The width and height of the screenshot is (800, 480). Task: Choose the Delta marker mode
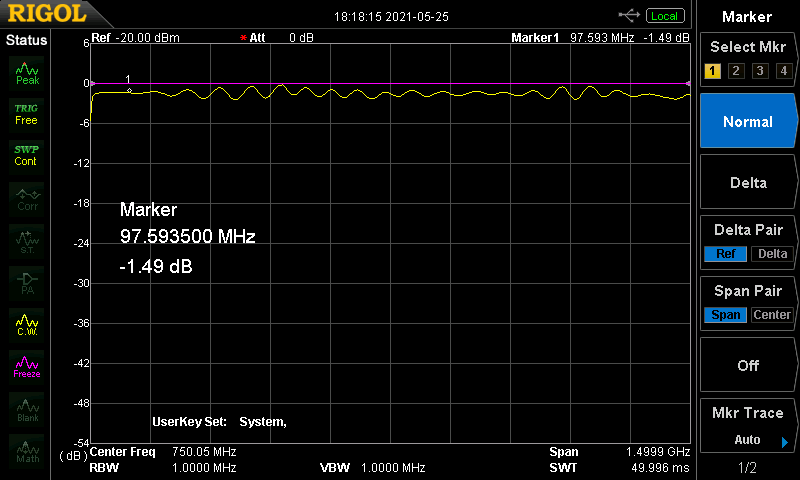[748, 183]
